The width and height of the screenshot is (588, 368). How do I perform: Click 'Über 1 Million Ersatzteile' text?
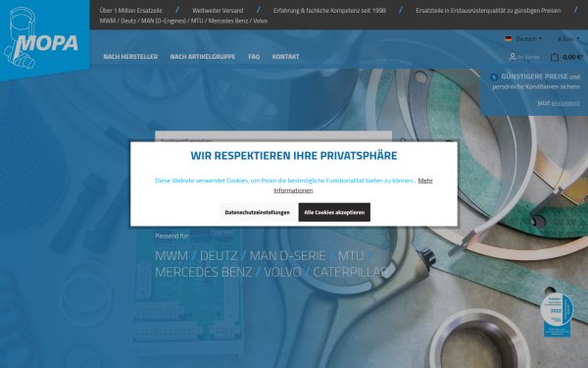pyautogui.click(x=131, y=11)
